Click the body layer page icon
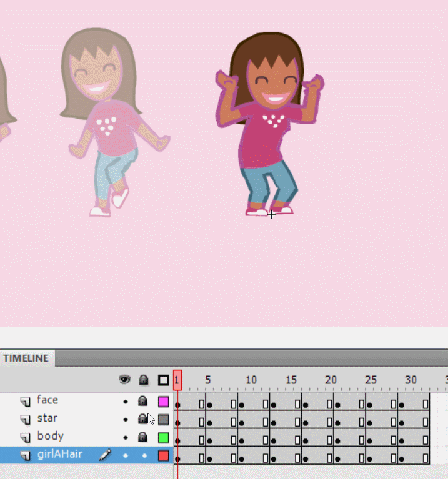This screenshot has height=479, width=448. (26, 438)
